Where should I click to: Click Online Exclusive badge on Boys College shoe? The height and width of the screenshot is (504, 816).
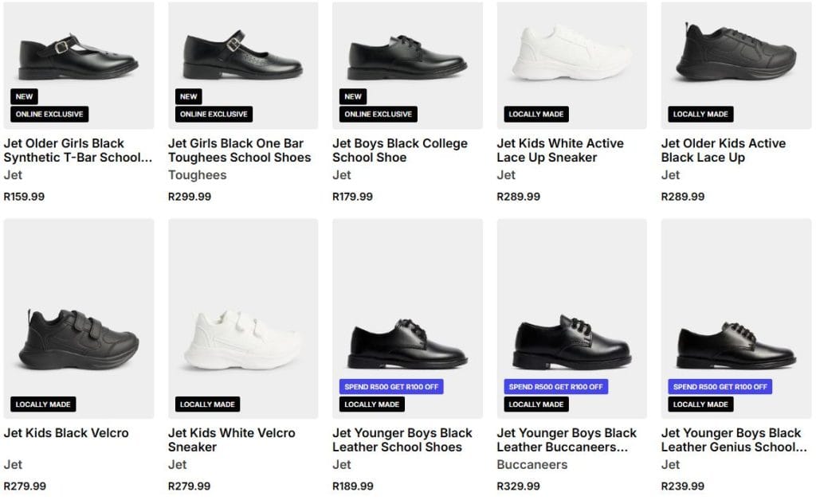pyautogui.click(x=378, y=115)
